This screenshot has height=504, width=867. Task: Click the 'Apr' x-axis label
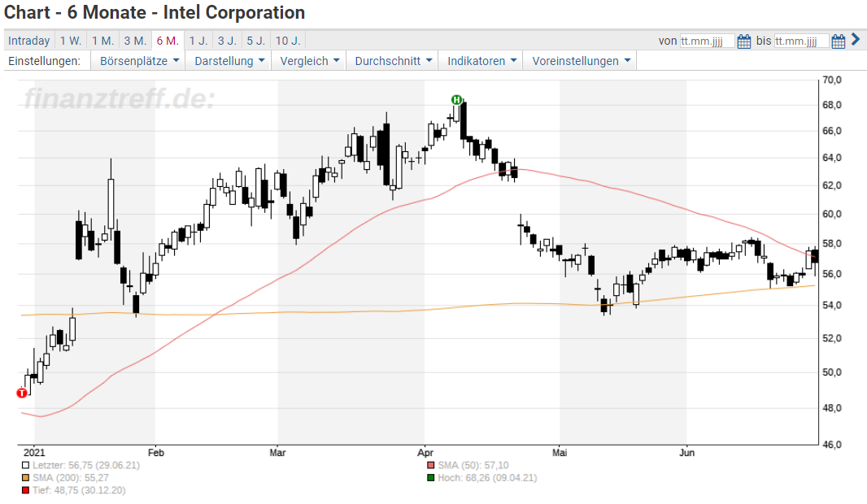point(425,453)
